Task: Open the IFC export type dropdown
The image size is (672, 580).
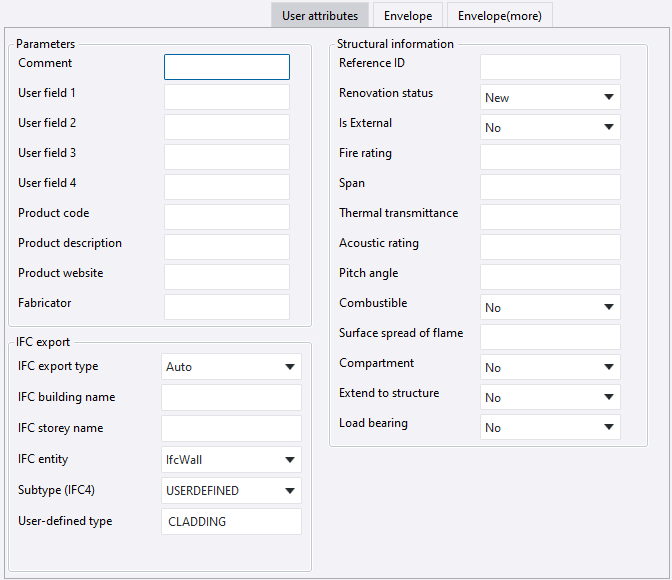Action: pos(231,367)
